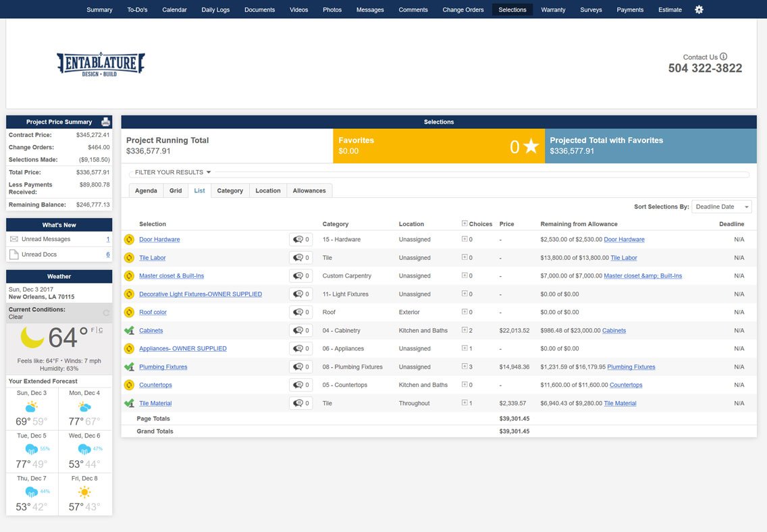Click the pending status icon beside Tile Labor

[129, 258]
